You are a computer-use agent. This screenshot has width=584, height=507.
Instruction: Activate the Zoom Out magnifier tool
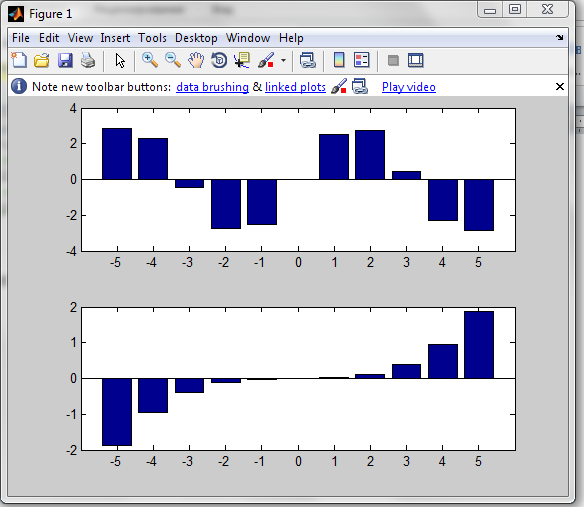pyautogui.click(x=173, y=60)
